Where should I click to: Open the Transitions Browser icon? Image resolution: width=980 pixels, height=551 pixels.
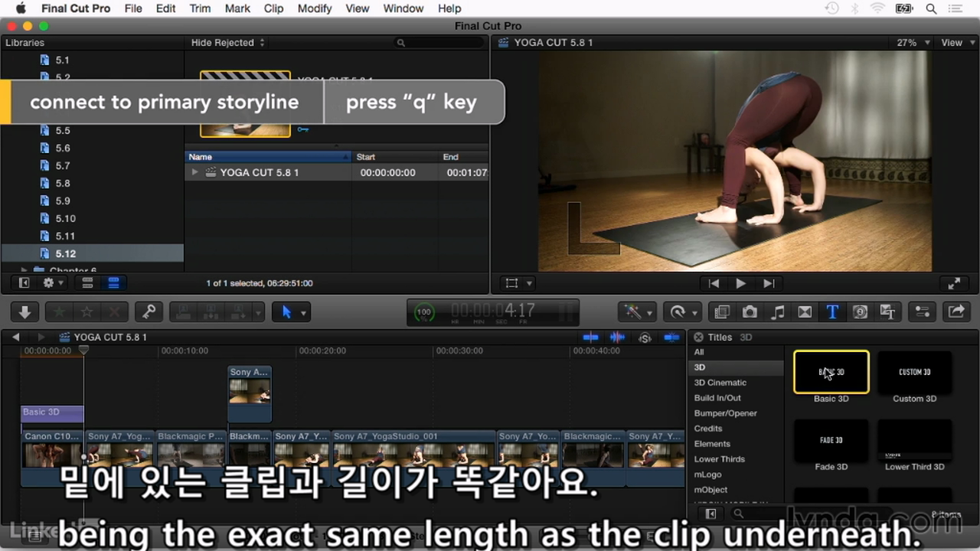coord(805,311)
